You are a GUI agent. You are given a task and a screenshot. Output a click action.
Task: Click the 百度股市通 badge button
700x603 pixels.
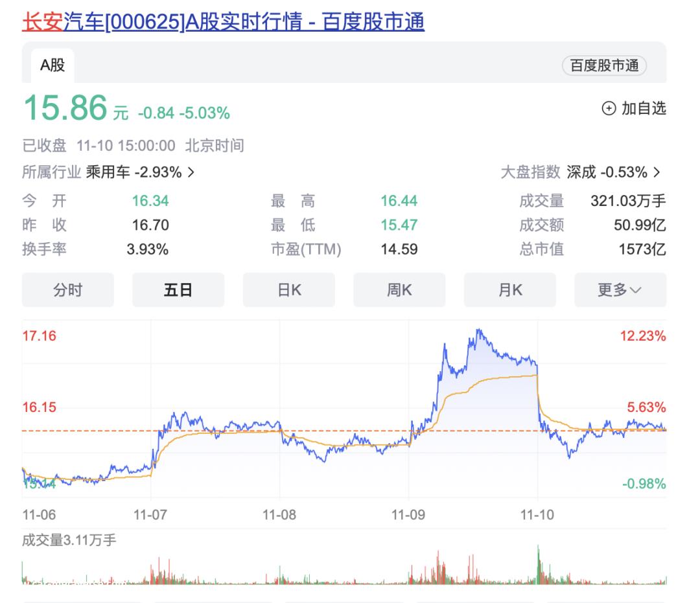point(604,65)
